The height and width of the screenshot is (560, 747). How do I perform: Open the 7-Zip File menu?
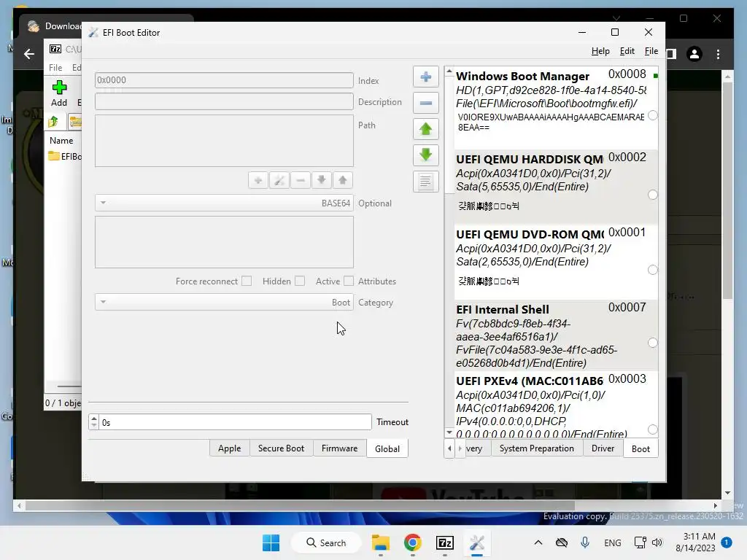coord(55,68)
